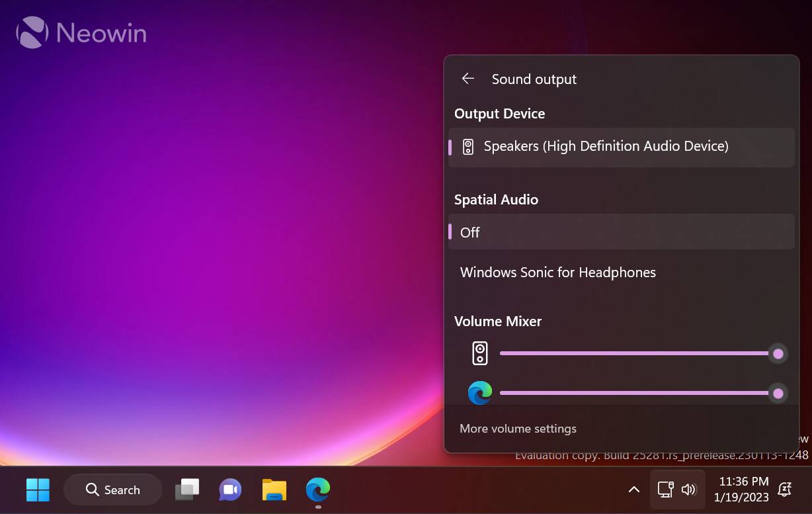Click the do not disturb icon in the tray
The height and width of the screenshot is (514, 812).
(784, 490)
